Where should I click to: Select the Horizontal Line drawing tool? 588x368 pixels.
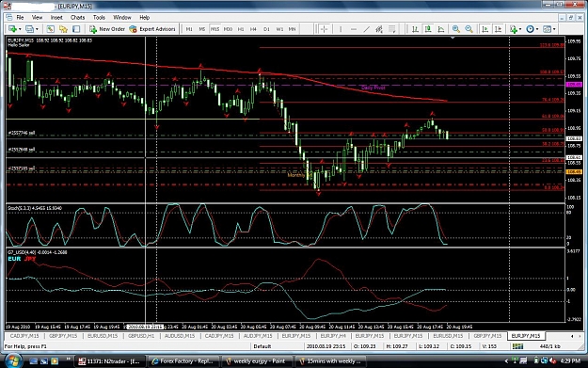(x=353, y=29)
